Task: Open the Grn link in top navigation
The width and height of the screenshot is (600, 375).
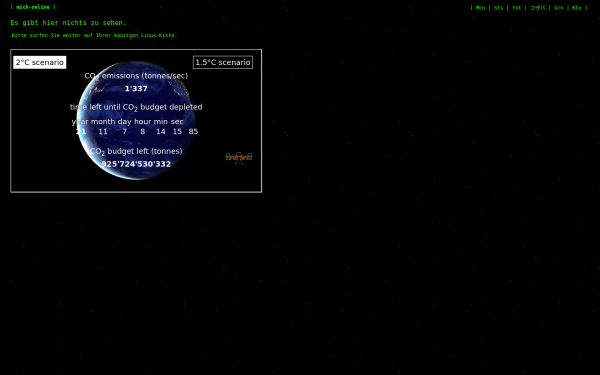Action: point(558,8)
